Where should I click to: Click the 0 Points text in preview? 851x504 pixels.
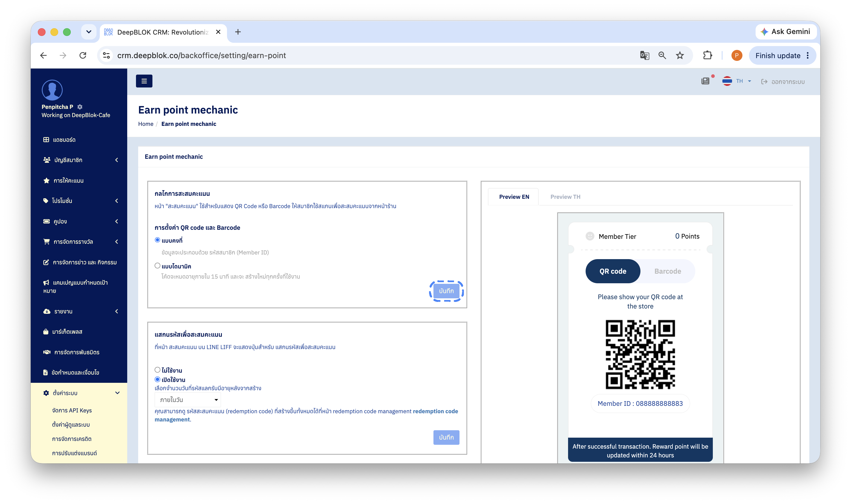point(687,236)
